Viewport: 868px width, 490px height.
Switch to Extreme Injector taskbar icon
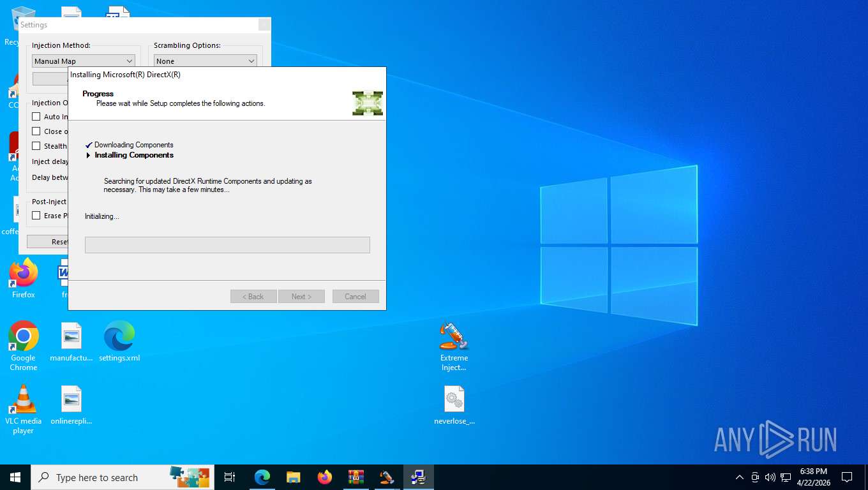coord(387,477)
